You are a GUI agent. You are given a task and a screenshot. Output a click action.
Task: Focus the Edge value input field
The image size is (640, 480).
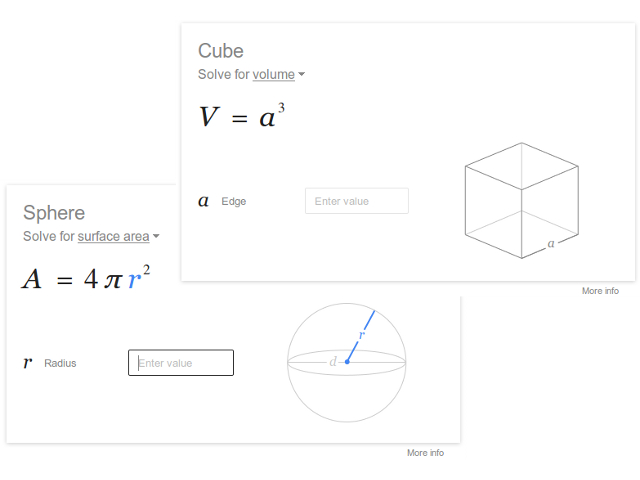pyautogui.click(x=357, y=201)
